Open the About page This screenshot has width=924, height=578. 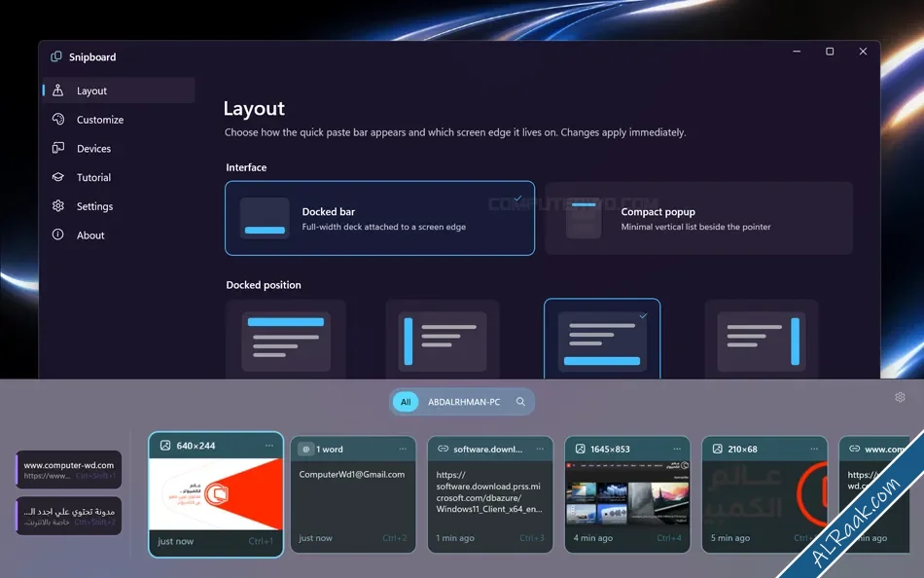(x=119, y=235)
